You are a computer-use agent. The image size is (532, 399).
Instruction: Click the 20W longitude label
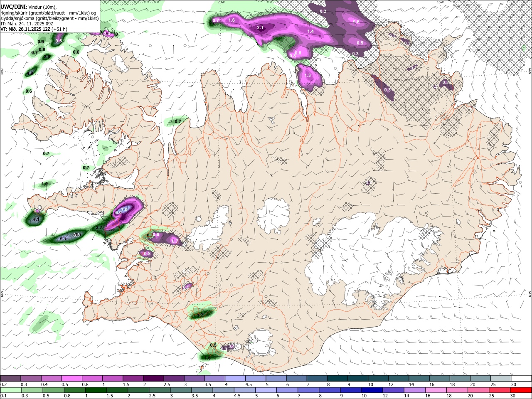pos(221,2)
